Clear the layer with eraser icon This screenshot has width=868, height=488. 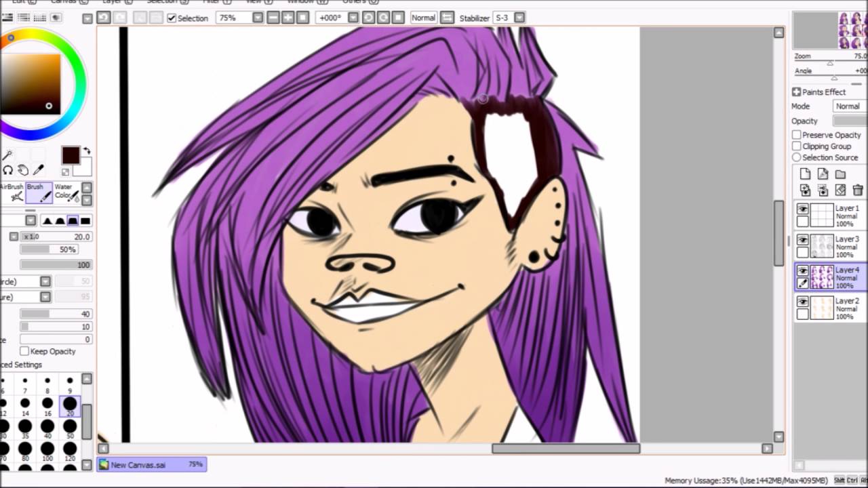point(840,190)
